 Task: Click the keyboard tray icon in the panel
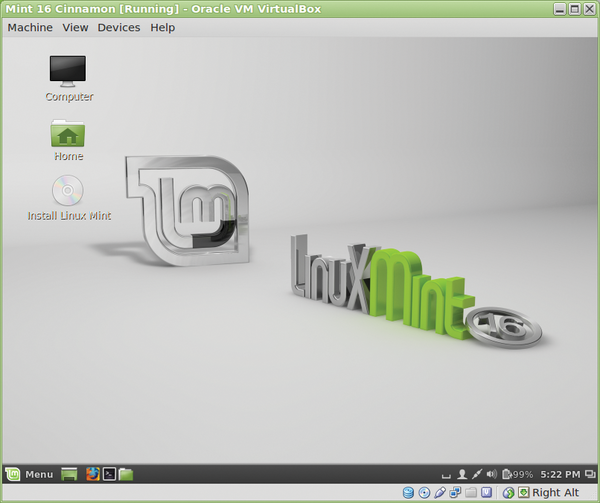(446, 476)
